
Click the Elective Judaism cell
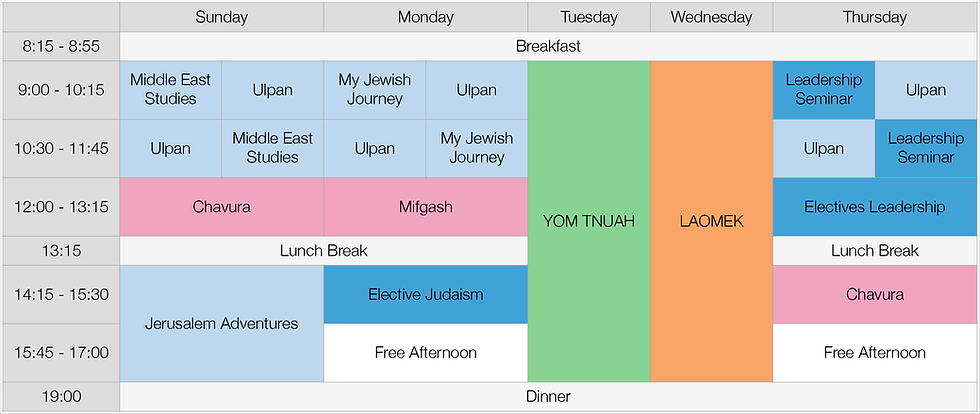click(x=425, y=294)
